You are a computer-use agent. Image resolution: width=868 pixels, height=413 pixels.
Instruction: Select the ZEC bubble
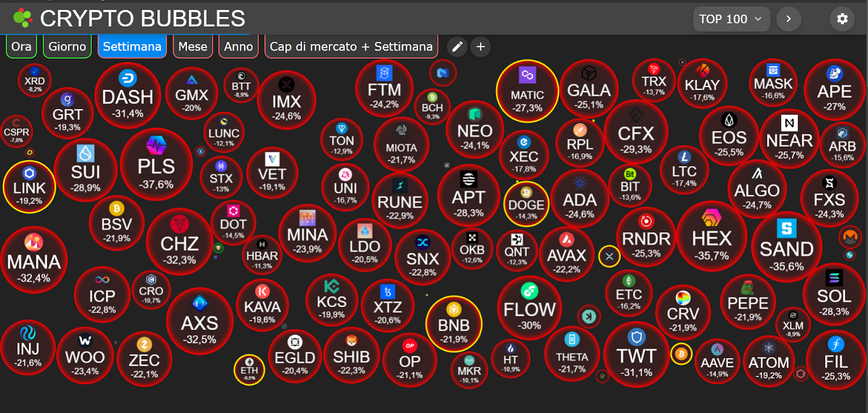(144, 358)
